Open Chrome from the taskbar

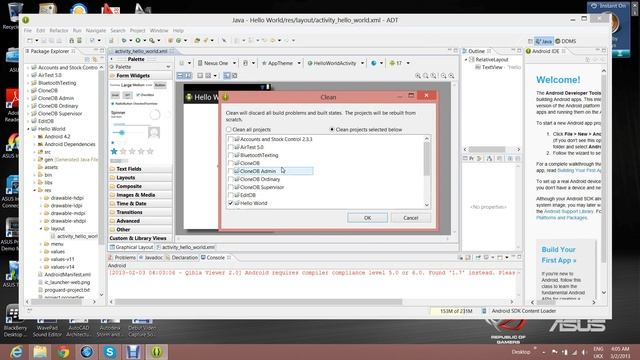point(63,352)
